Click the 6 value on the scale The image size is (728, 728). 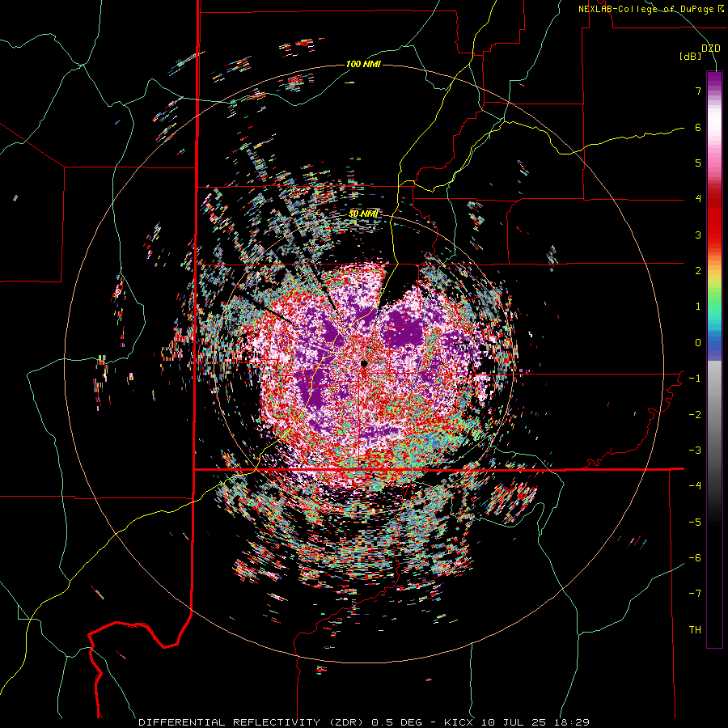pos(698,127)
